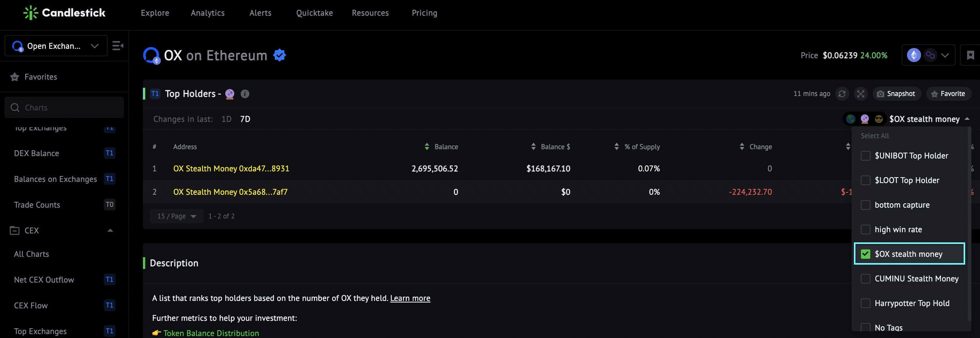Click the verified badge next to OX on Ethereum
Screen dimensions: 980x338
[x=280, y=55]
